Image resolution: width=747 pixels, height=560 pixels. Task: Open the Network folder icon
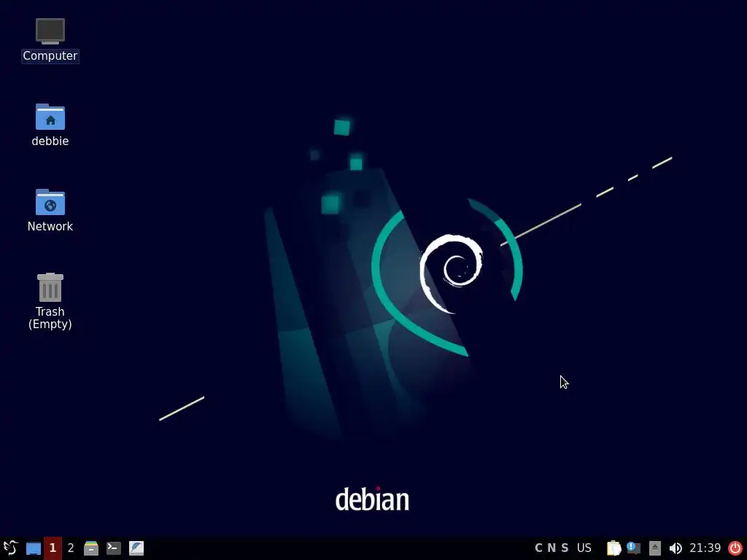pyautogui.click(x=50, y=202)
